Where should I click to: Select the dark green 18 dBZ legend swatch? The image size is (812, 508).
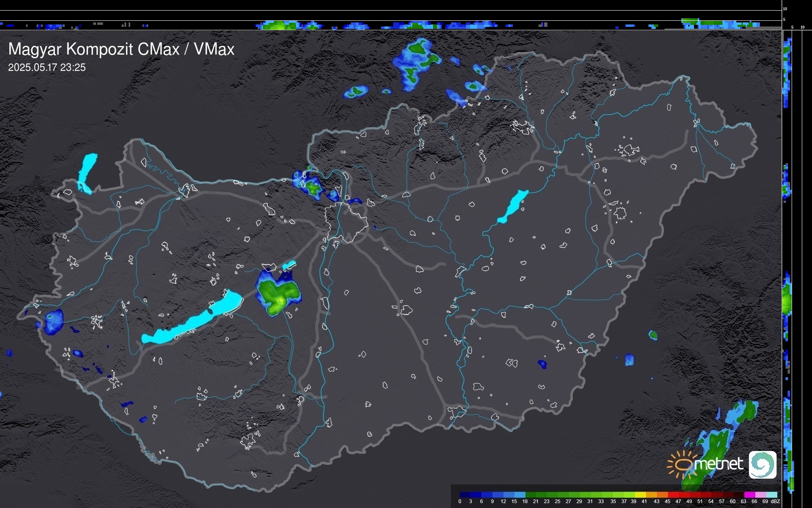coord(531,495)
